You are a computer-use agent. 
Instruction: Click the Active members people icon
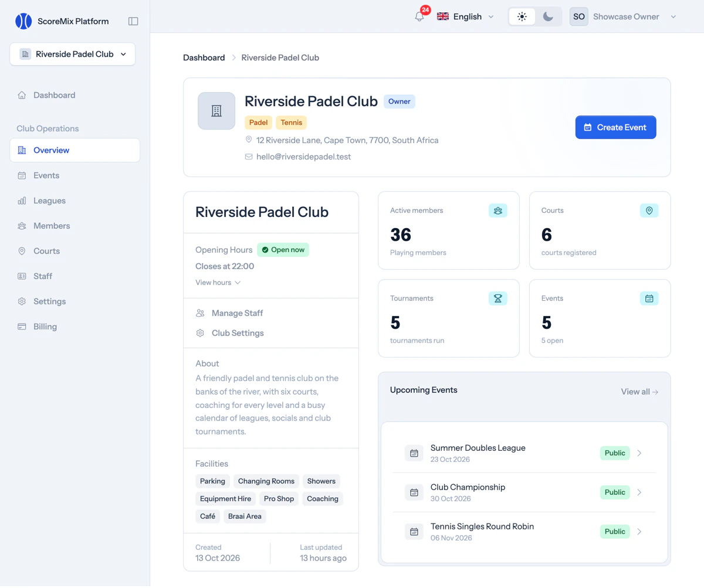(498, 210)
